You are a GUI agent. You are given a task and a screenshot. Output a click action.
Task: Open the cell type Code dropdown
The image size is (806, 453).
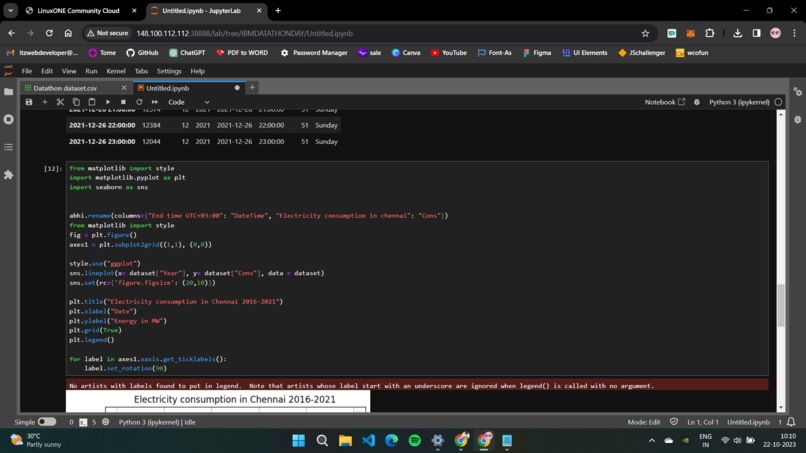188,102
